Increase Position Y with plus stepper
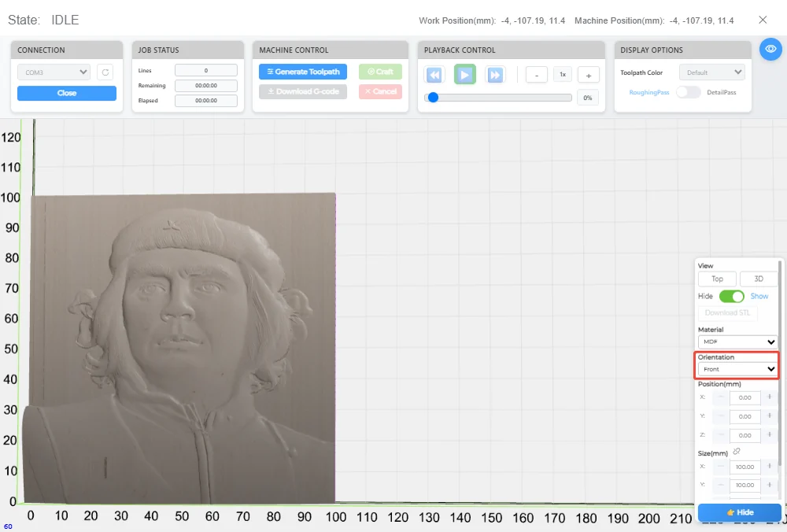Viewport: 787px width, 532px height. [769, 416]
